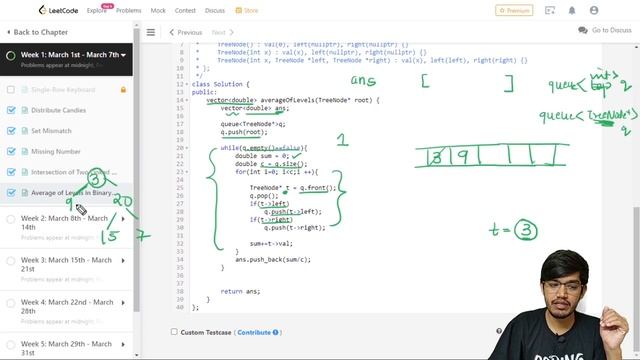
Task: Open the Contribute link
Action: pos(254,332)
